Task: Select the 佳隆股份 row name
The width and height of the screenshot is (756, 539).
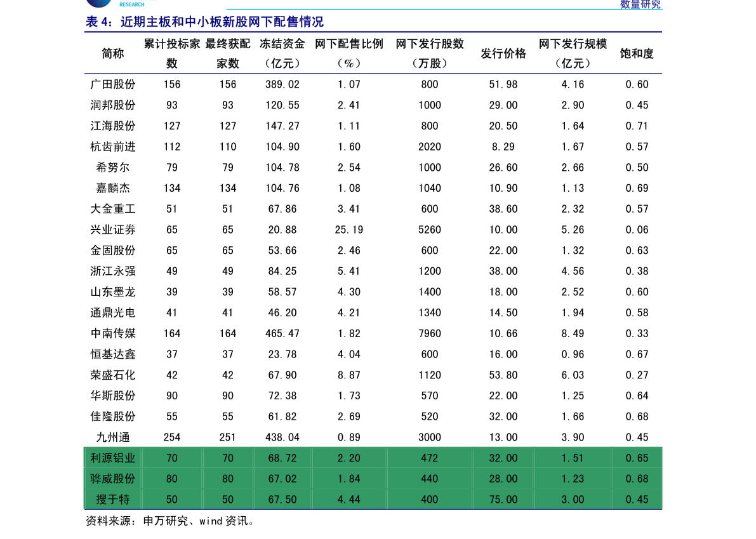Action: 113,416
